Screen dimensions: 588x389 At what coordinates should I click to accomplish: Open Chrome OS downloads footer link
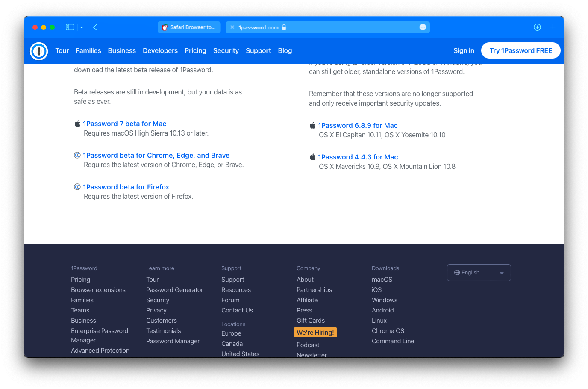click(x=388, y=331)
